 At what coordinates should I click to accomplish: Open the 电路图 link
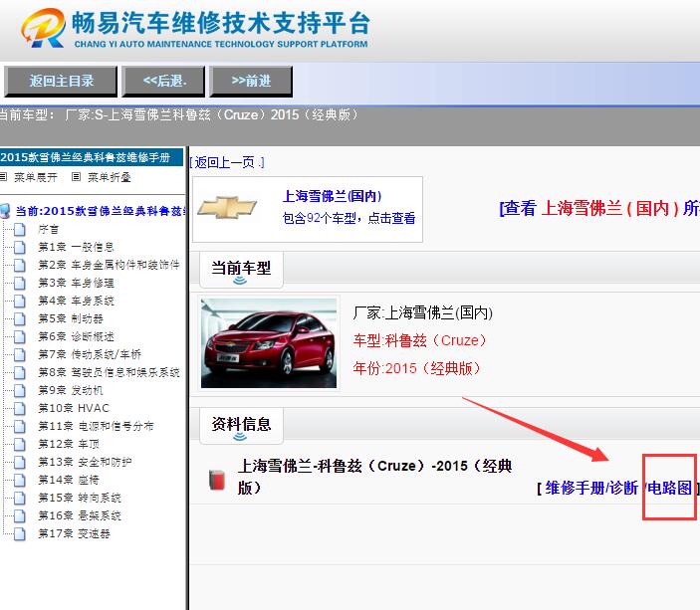670,489
